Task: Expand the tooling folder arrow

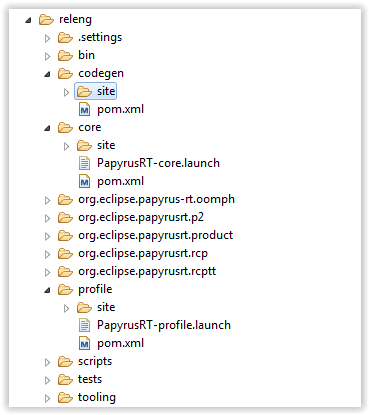Action: point(47,398)
